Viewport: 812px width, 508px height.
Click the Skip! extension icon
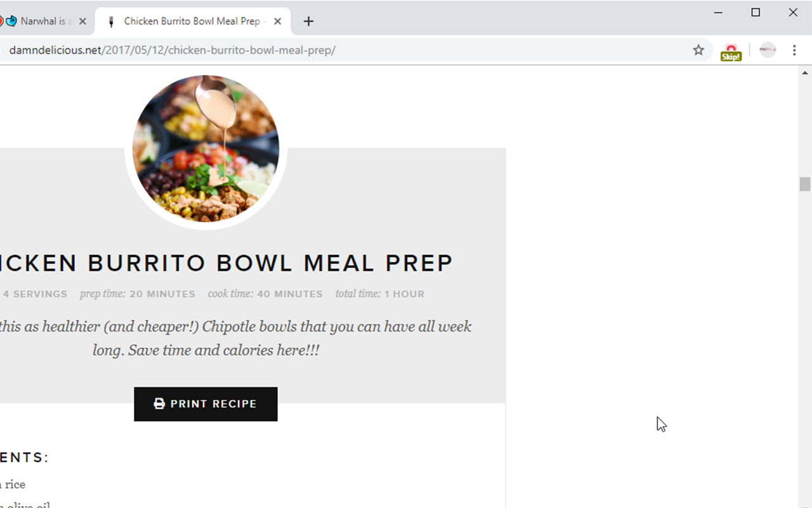click(731, 51)
